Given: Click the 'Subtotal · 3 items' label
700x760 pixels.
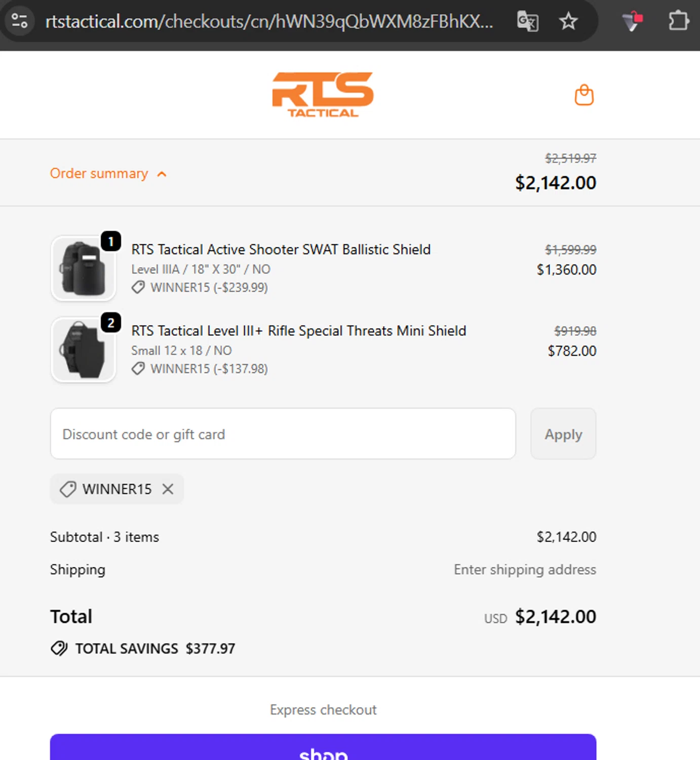Looking at the screenshot, I should click(104, 537).
